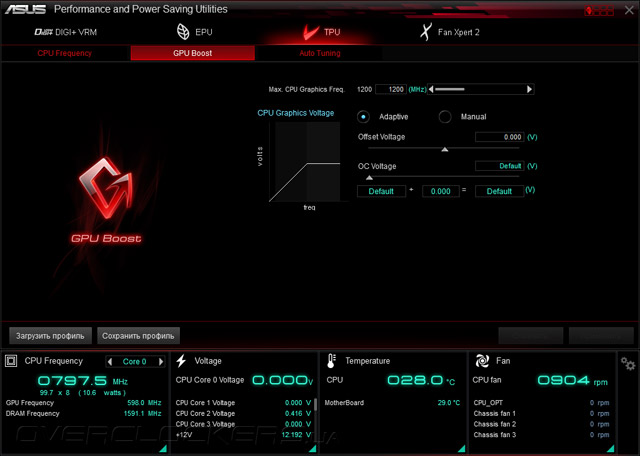Screen dimensions: 640x456
Task: Click the CPU Core 2 Voltage row
Action: point(243,414)
